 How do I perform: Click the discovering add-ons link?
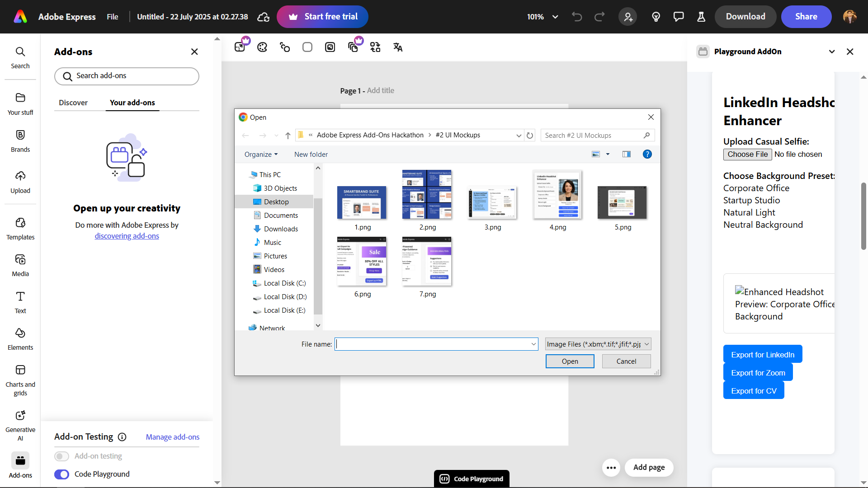127,236
